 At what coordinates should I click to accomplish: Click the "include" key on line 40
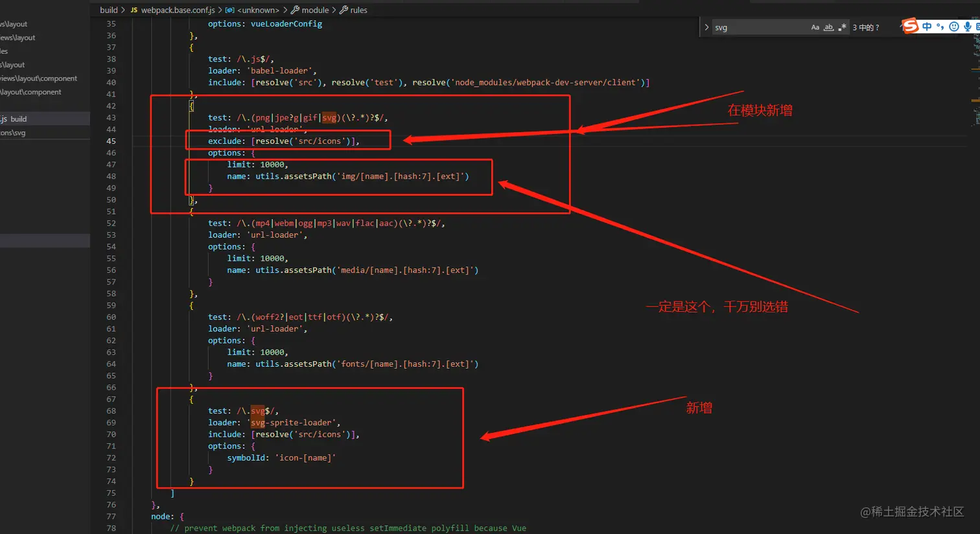[x=225, y=82]
